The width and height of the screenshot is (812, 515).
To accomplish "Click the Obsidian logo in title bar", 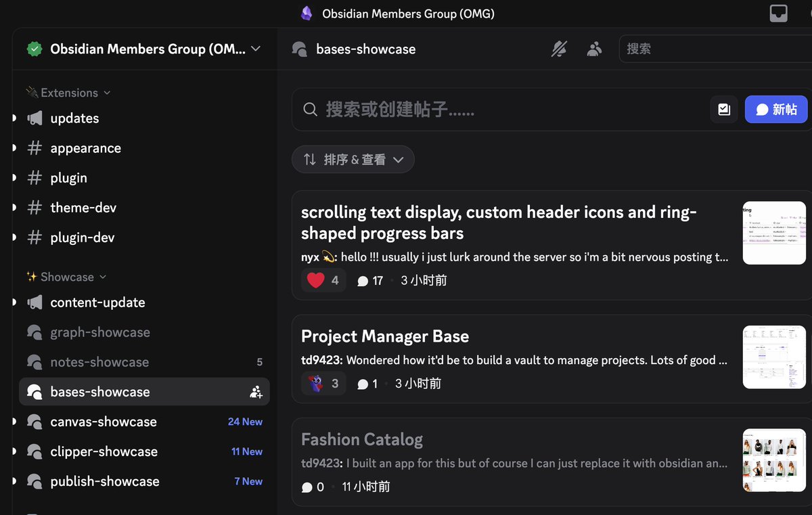I will [x=307, y=14].
